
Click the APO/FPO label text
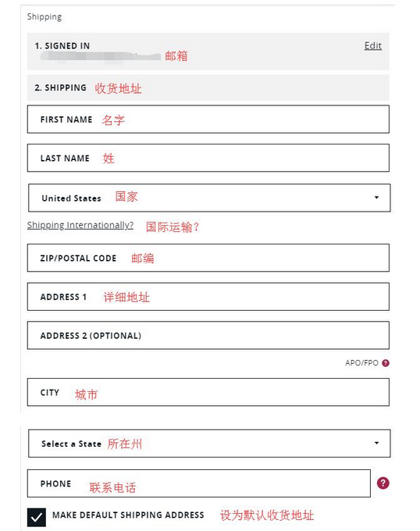click(x=361, y=363)
